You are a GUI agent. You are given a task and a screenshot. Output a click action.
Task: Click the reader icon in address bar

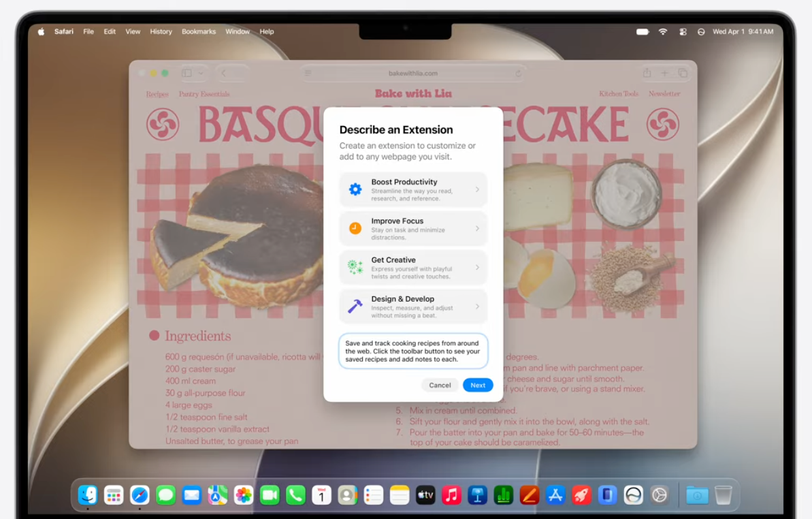(308, 74)
